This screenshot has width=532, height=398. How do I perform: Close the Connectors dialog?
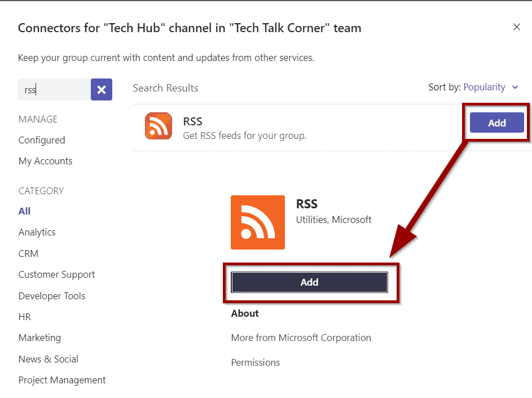pyautogui.click(x=516, y=27)
